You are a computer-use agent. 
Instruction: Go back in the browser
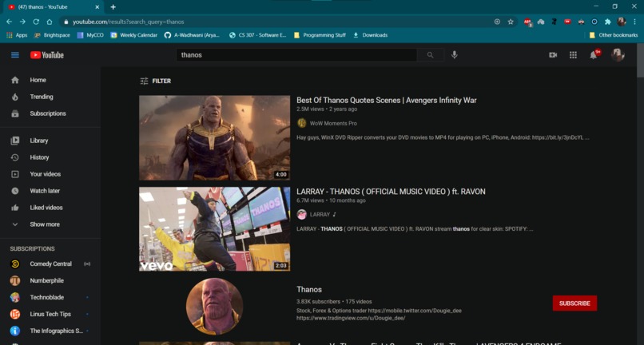click(x=9, y=22)
